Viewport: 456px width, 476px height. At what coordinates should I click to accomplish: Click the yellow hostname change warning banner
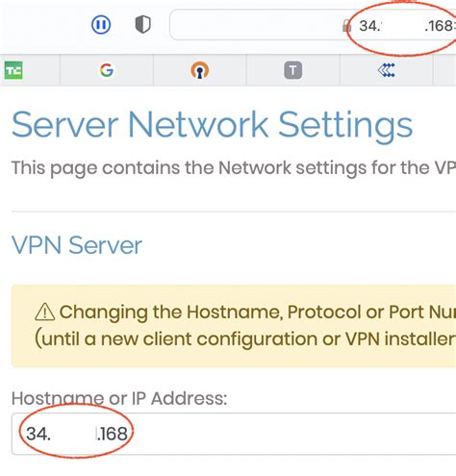pyautogui.click(x=234, y=326)
